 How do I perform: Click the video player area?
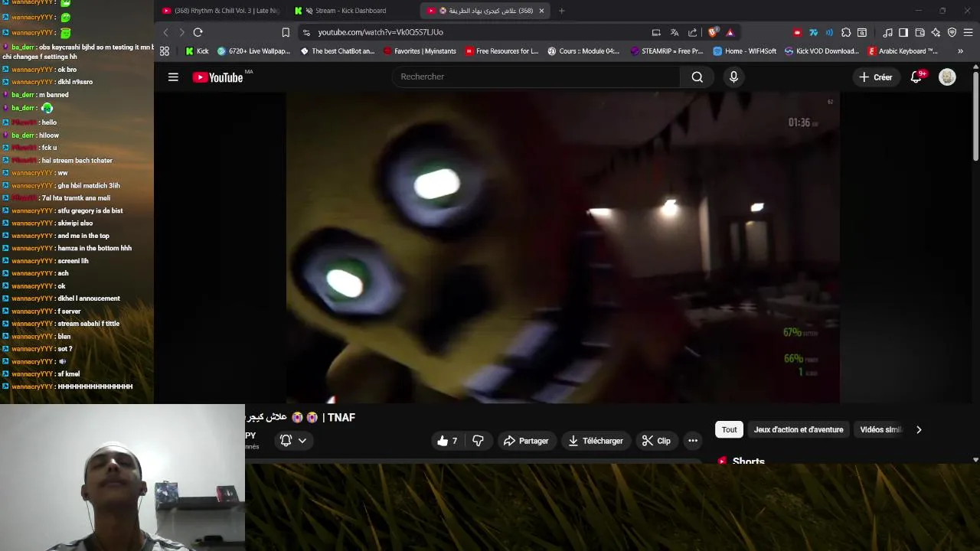tap(563, 248)
